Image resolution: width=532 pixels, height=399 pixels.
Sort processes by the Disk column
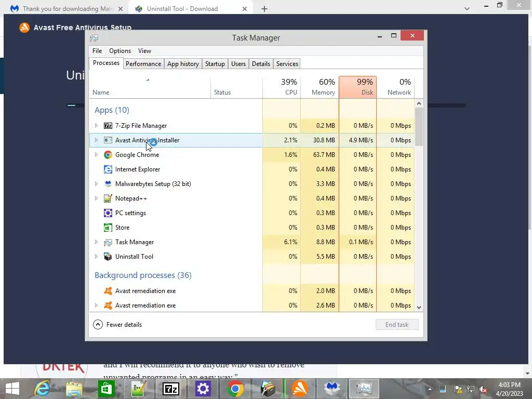coord(357,87)
